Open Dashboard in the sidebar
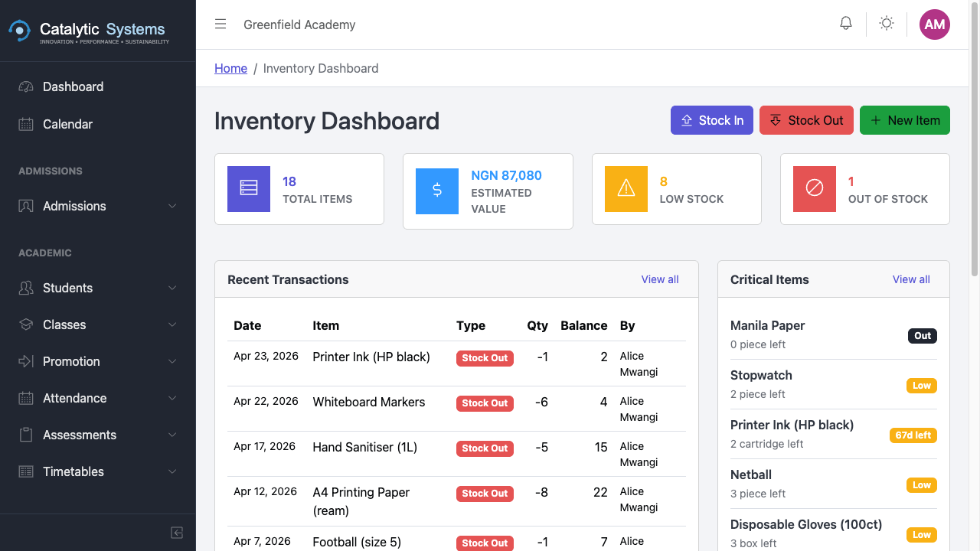The image size is (980, 551). pyautogui.click(x=98, y=86)
